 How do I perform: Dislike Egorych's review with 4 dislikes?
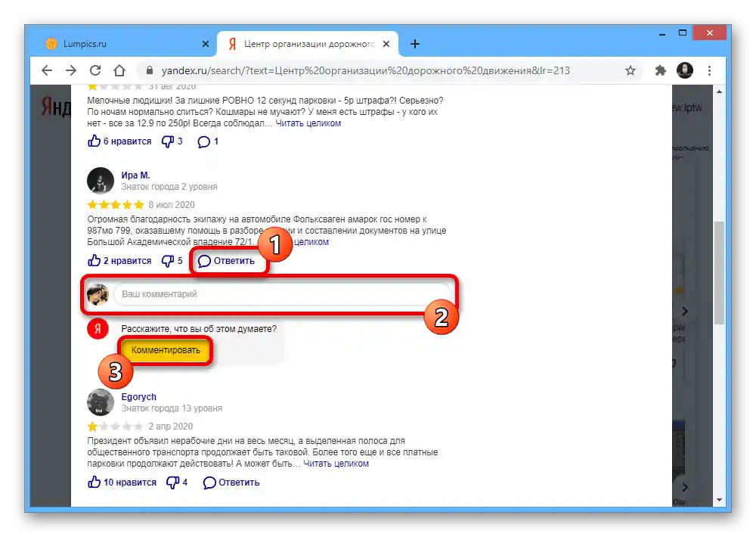[x=177, y=483]
